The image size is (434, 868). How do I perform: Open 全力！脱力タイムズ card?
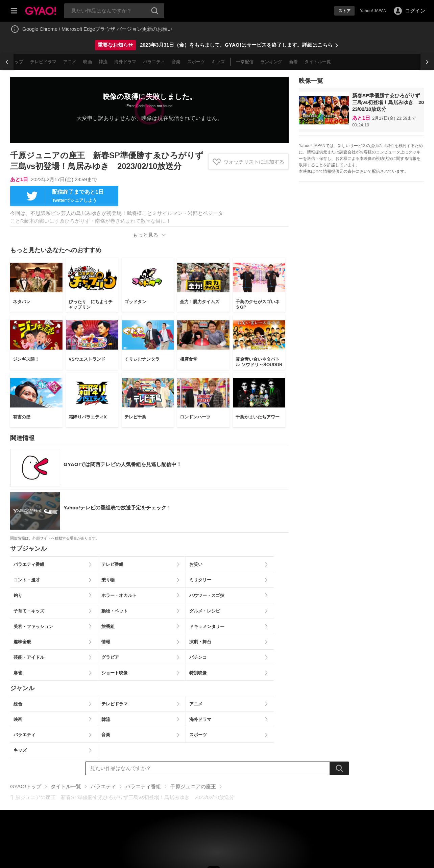[x=203, y=285]
